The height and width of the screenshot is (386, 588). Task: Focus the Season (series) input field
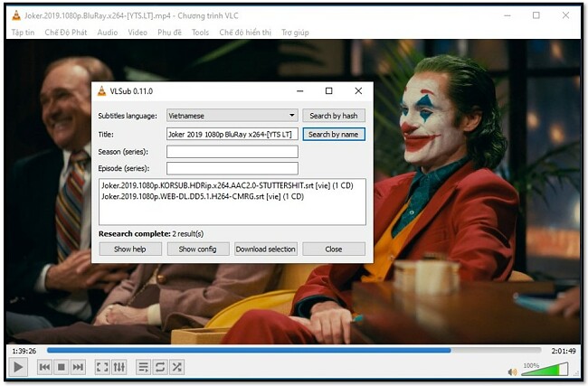[x=232, y=152]
